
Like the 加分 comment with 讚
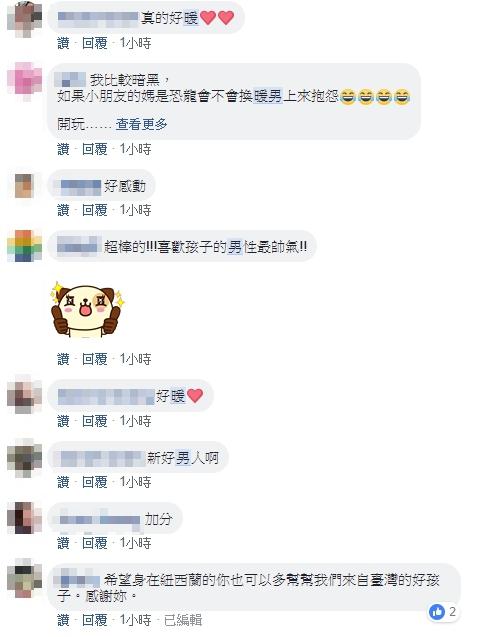pos(63,543)
